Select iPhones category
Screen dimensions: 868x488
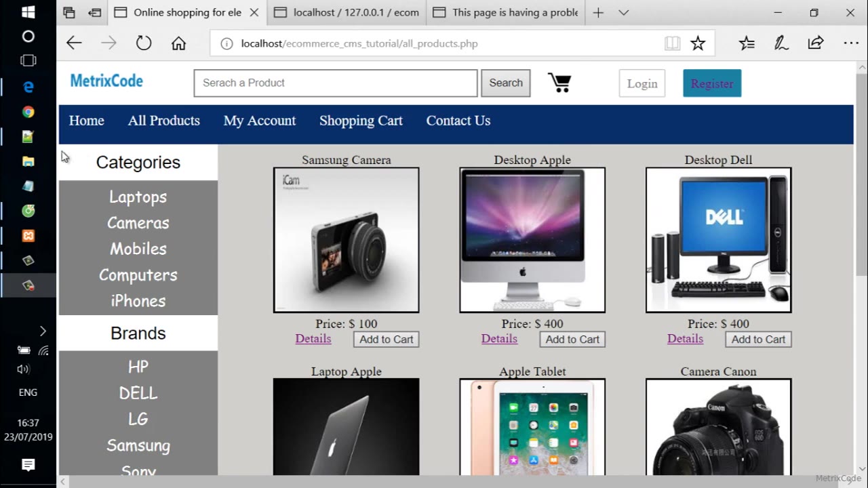pyautogui.click(x=138, y=301)
